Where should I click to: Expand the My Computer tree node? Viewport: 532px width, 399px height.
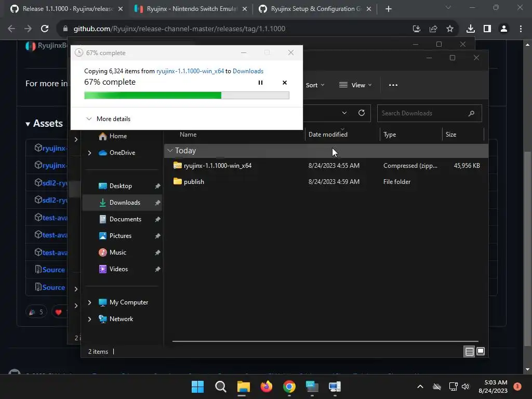[x=89, y=302]
